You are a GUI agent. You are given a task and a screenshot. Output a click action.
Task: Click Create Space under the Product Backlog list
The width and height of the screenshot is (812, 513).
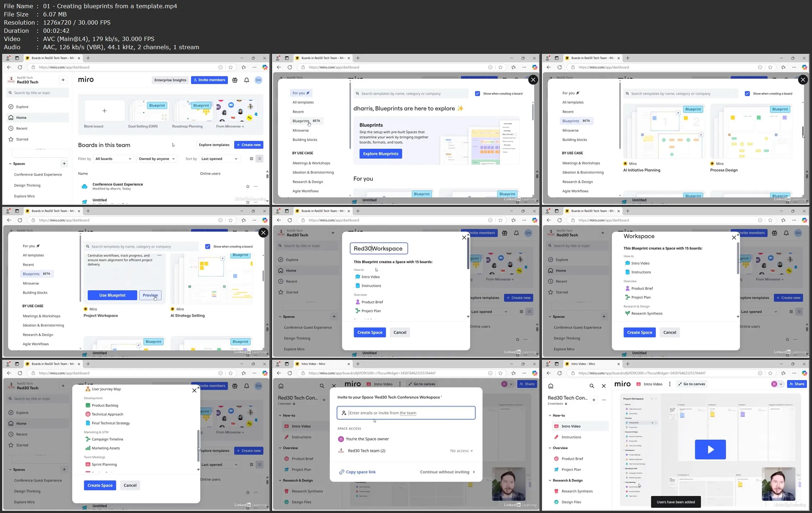[100, 485]
